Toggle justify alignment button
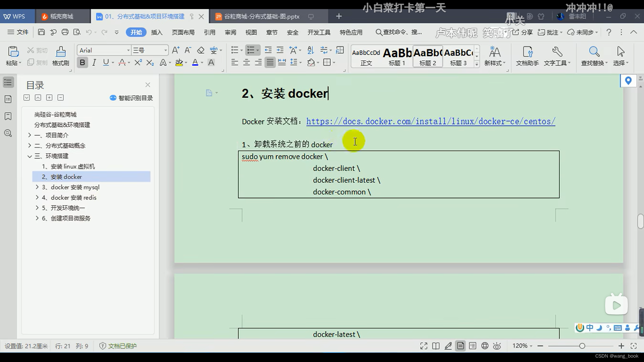644x362 pixels. point(270,63)
